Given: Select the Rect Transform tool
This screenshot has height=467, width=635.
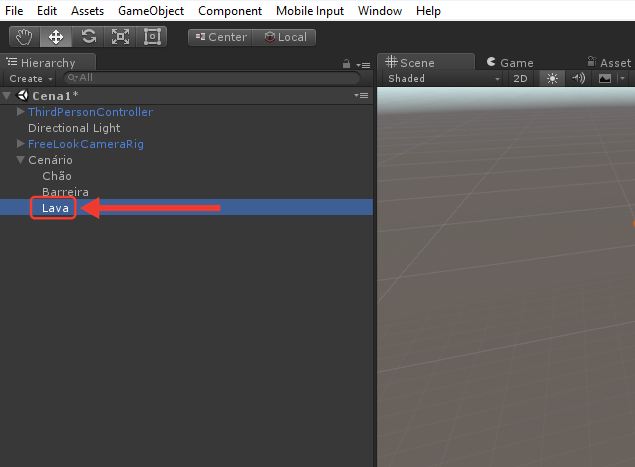Looking at the screenshot, I should 152,37.
